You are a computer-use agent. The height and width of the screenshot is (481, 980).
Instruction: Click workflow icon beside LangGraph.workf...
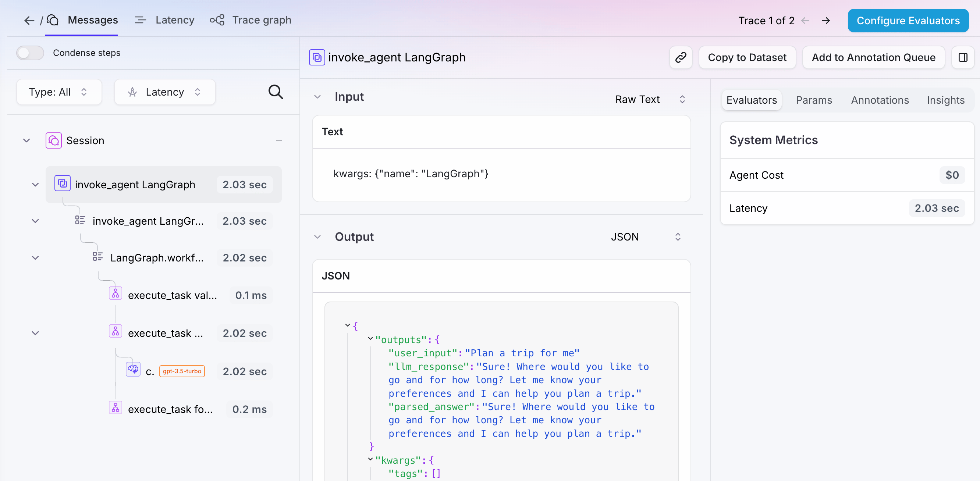click(x=98, y=257)
